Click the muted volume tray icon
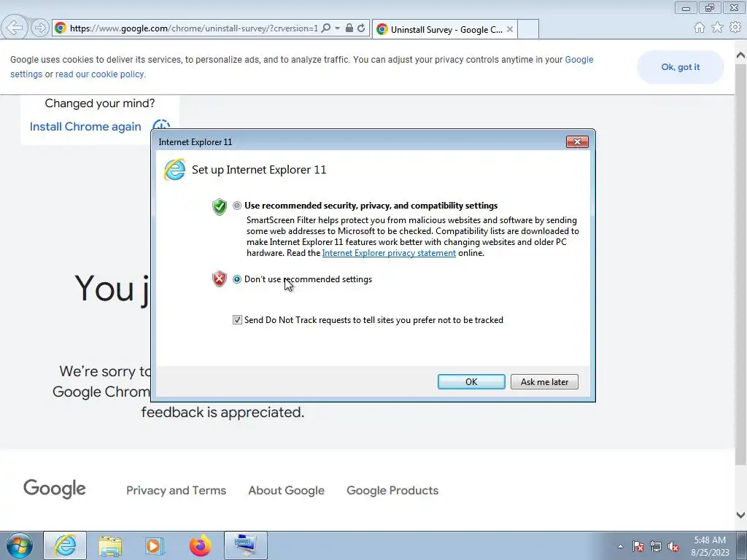 pyautogui.click(x=673, y=546)
